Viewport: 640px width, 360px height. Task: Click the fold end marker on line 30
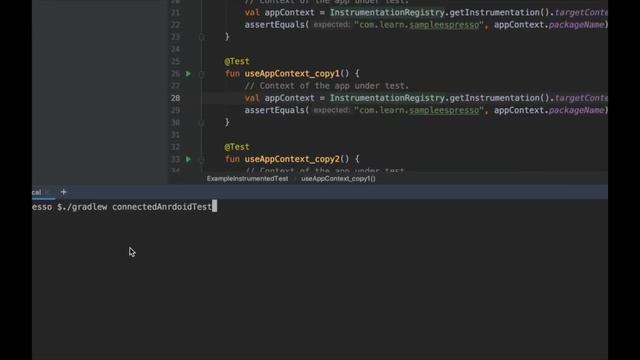pos(201,122)
